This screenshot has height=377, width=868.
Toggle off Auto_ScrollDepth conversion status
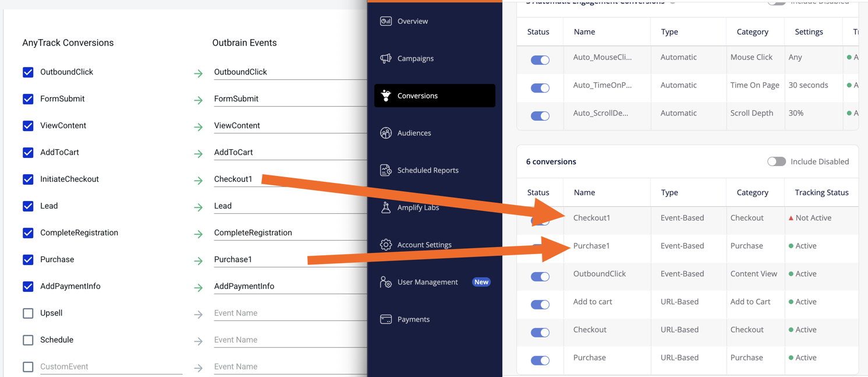(540, 116)
